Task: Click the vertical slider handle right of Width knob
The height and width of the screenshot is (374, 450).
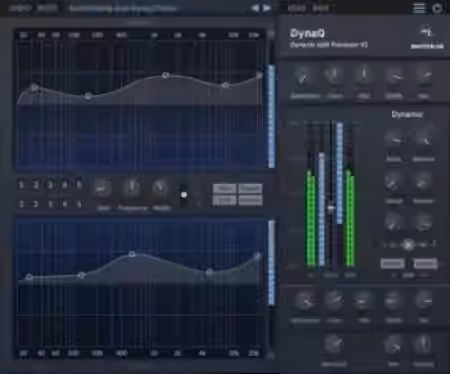Action: 184,195
